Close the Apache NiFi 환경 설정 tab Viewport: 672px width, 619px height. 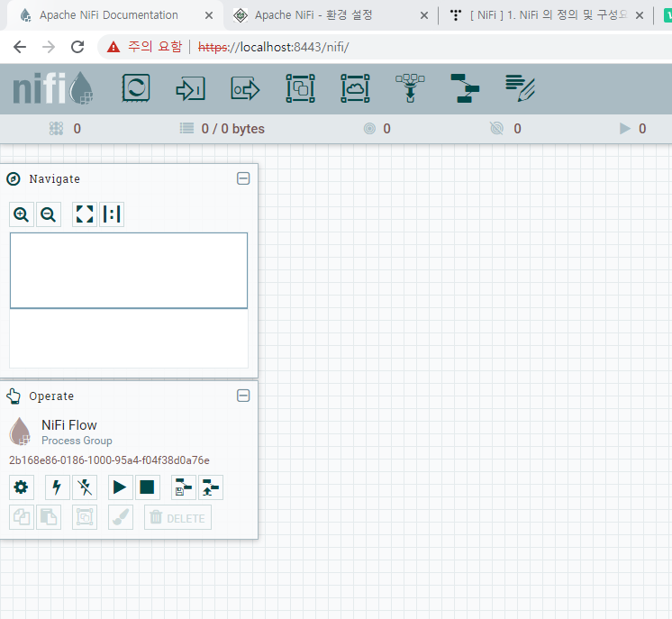point(424,15)
